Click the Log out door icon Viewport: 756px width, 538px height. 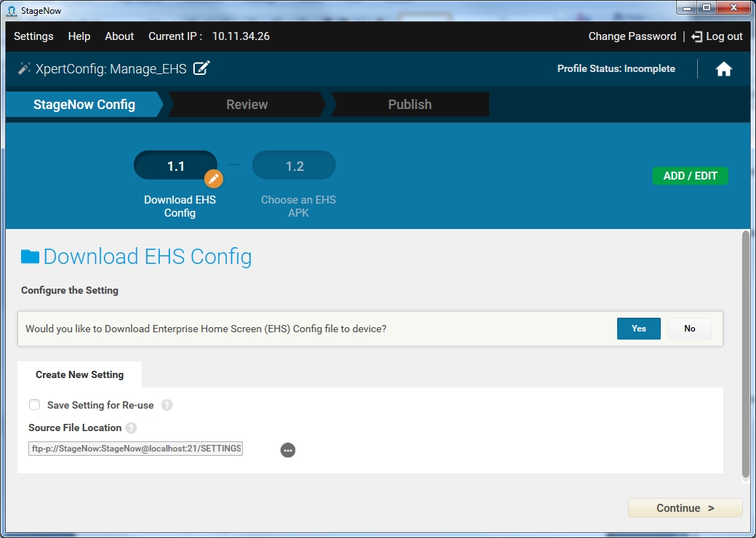[x=697, y=36]
